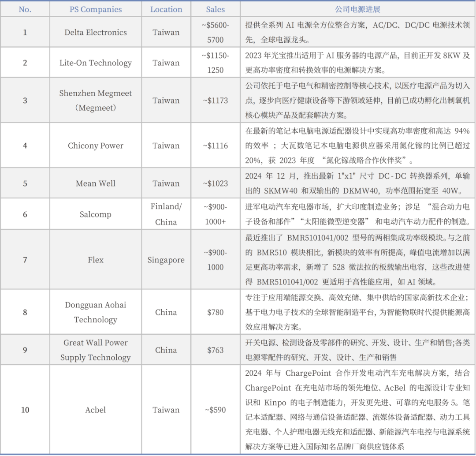Viewport: 476px width, 456px height.
Task: Click the 'No.' column header
Action: [25, 9]
